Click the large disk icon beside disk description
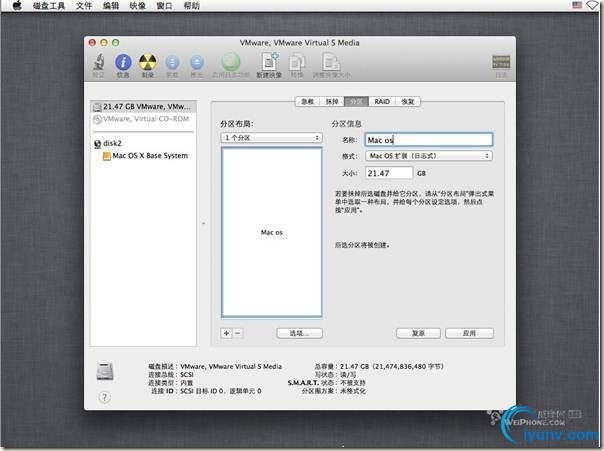The height and width of the screenshot is (451, 604). (105, 371)
